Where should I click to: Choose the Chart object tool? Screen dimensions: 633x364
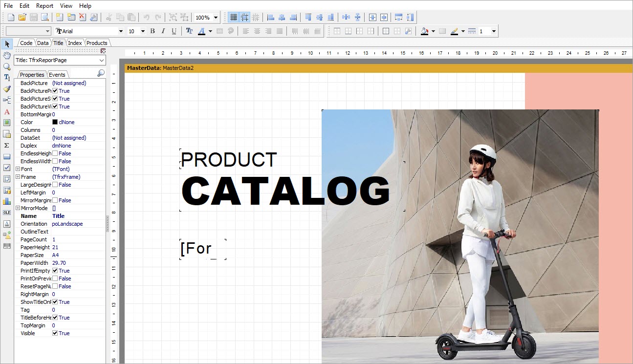(x=7, y=201)
